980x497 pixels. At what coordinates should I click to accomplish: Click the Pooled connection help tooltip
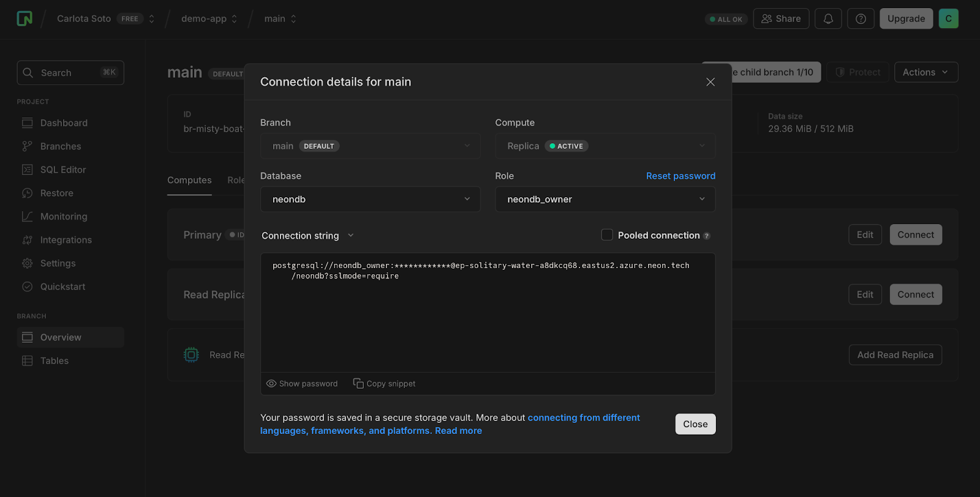(707, 236)
